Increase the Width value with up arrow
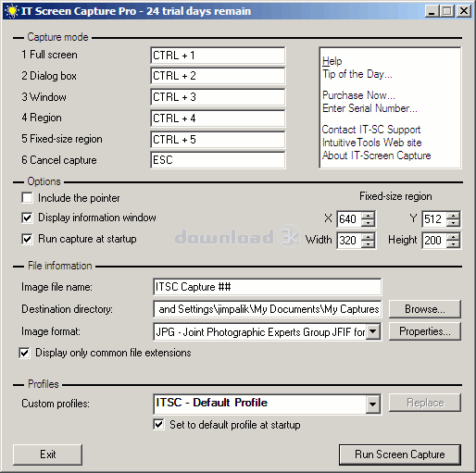Viewport: 476px width, 473px height. coord(368,236)
